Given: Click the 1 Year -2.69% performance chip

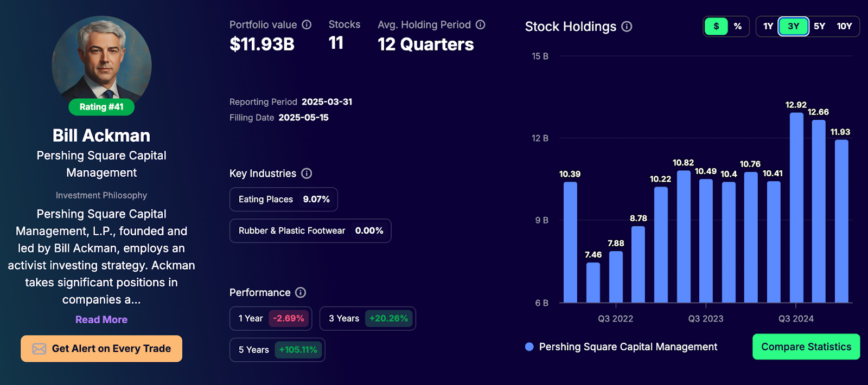Looking at the screenshot, I should point(271,318).
